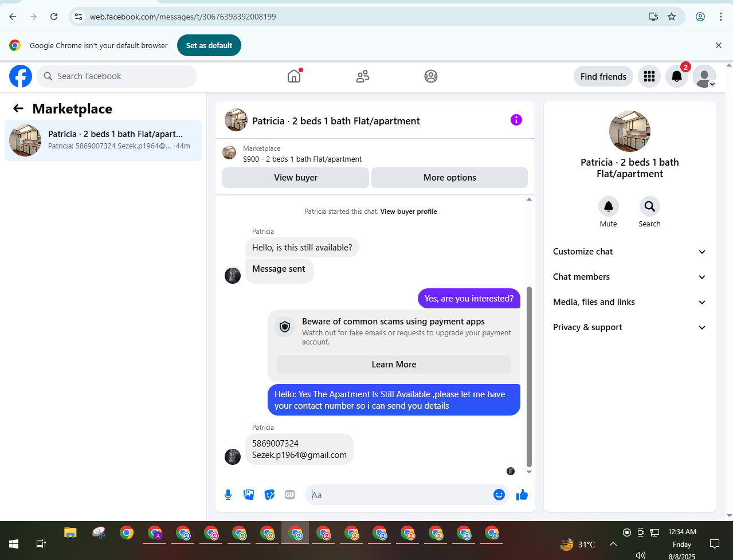Click Patricia's avatar beside the phone number message

coord(233,456)
